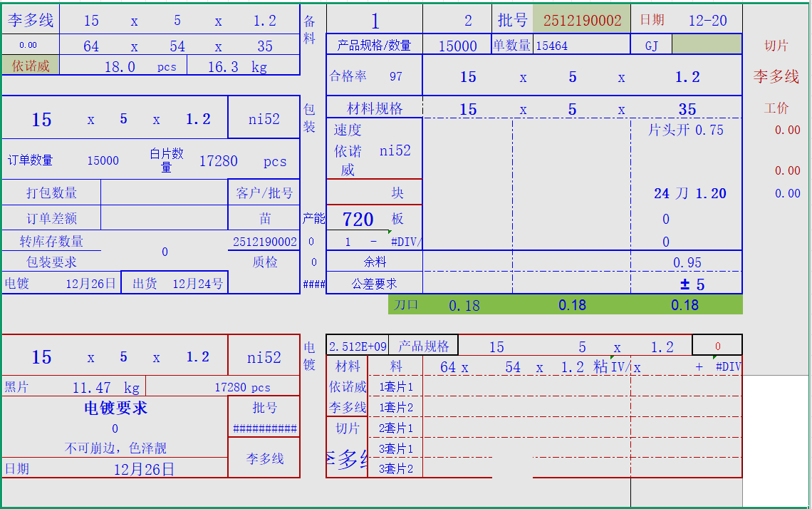
Task: Click the 苗 cell
Action: (x=264, y=218)
